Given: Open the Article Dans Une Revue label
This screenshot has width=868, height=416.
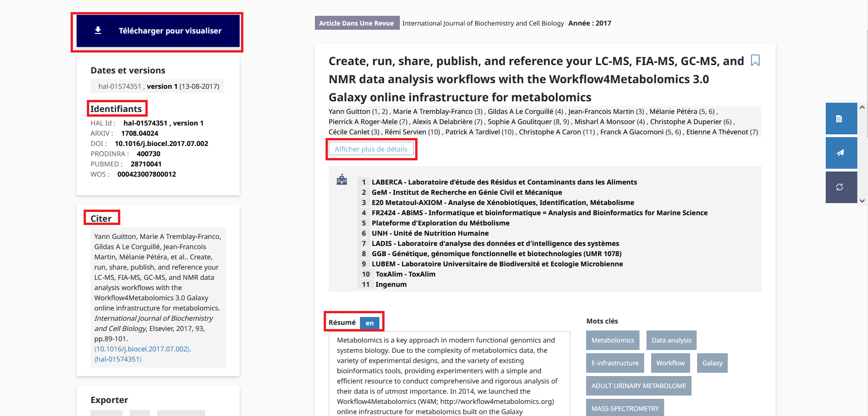Looking at the screenshot, I should click(x=357, y=23).
